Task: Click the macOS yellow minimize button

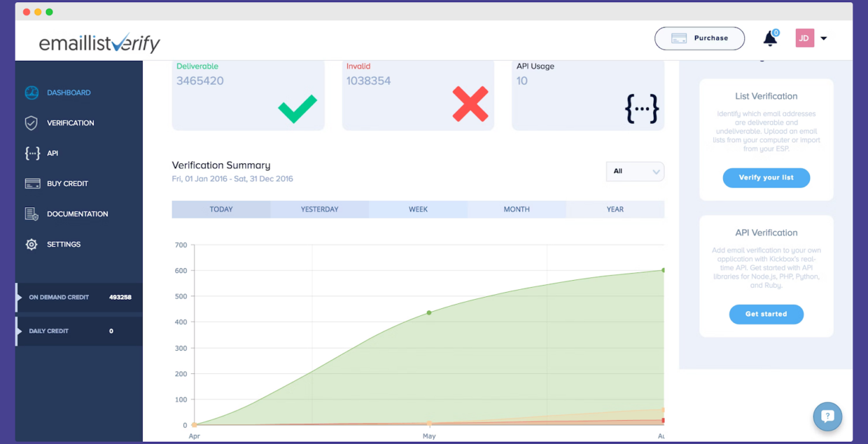Action: coord(38,12)
